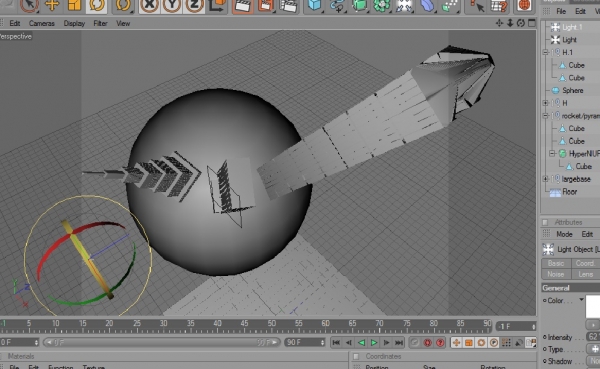Go to start of animation
The width and height of the screenshot is (600, 369).
[x=336, y=343]
